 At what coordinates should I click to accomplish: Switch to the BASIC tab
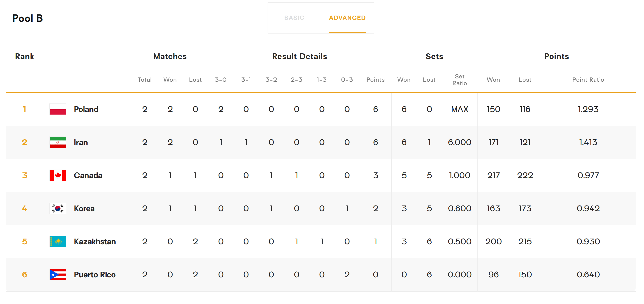[294, 18]
